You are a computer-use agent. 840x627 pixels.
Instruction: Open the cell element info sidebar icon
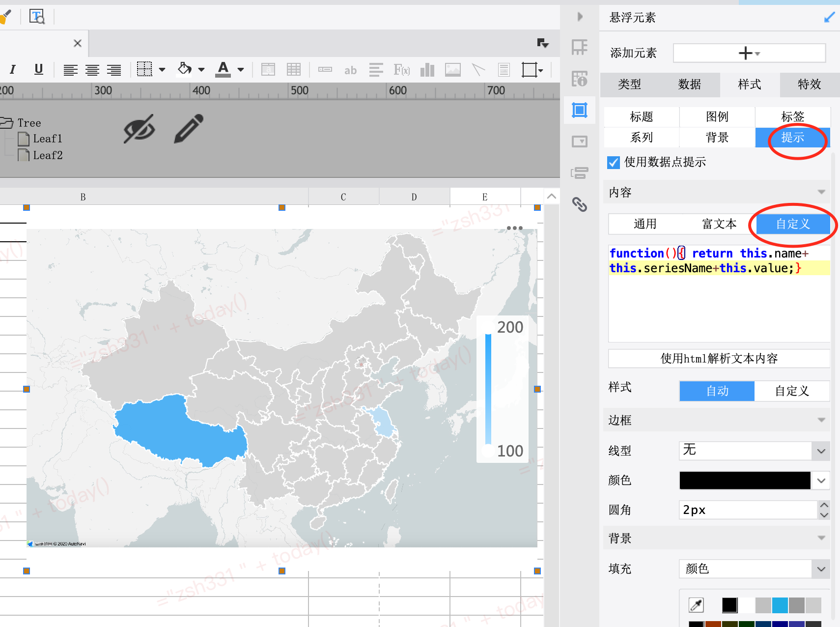[580, 79]
